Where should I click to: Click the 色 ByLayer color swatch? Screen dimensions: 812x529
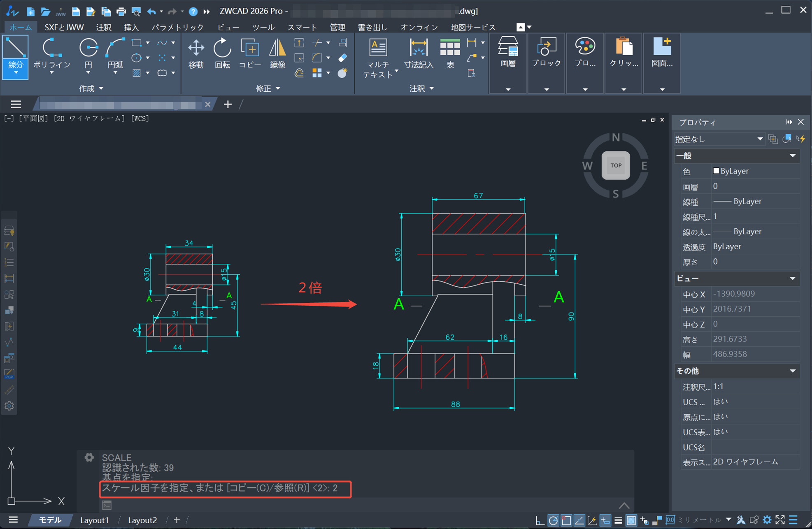click(x=716, y=171)
